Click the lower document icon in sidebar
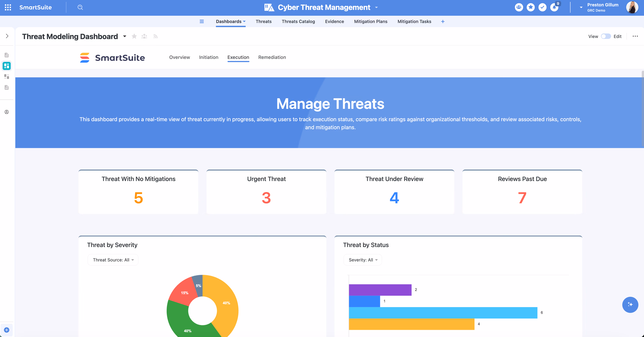 click(7, 88)
